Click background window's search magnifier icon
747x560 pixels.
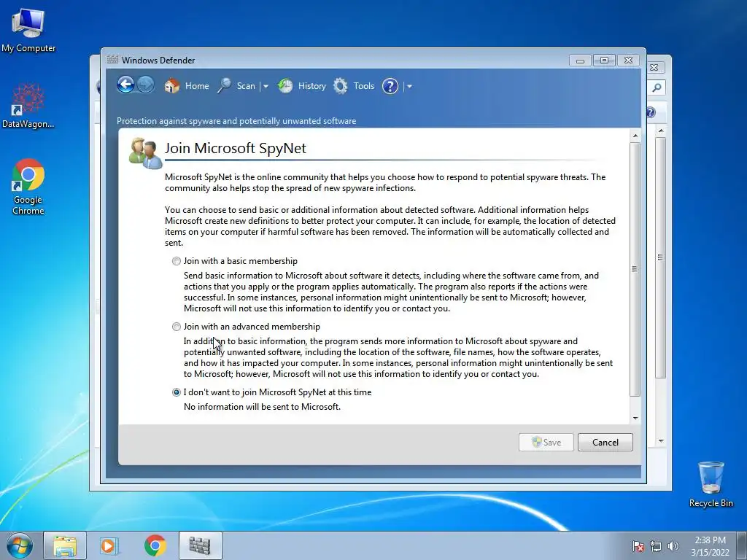tap(657, 87)
